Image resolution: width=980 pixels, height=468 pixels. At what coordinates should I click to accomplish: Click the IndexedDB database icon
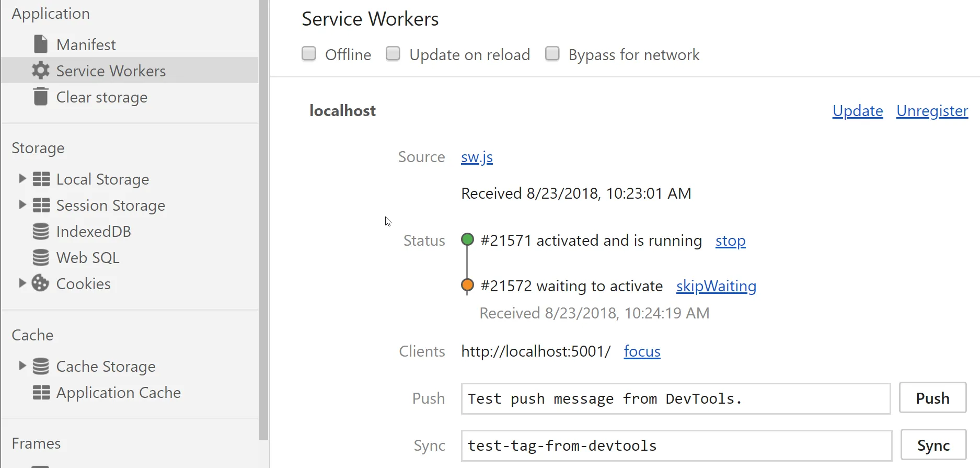(41, 231)
